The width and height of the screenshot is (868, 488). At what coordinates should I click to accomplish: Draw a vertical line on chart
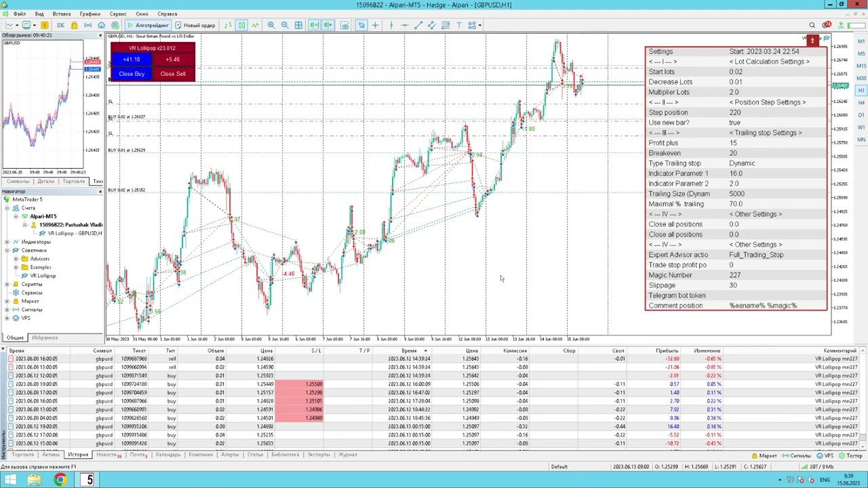point(391,25)
